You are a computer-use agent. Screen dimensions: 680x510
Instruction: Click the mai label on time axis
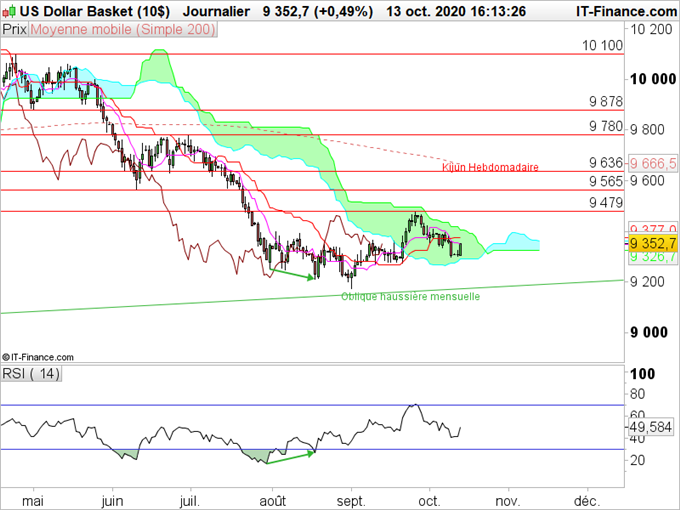coord(33,501)
